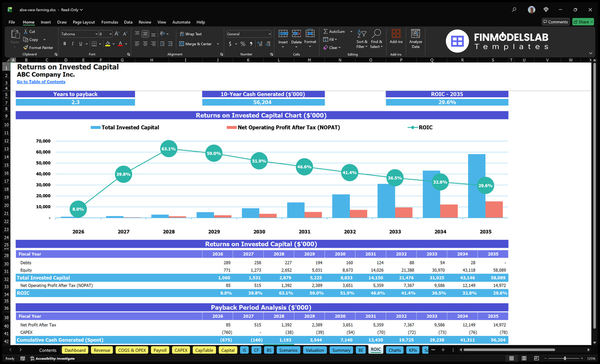Toggle Bold formatting

point(65,44)
